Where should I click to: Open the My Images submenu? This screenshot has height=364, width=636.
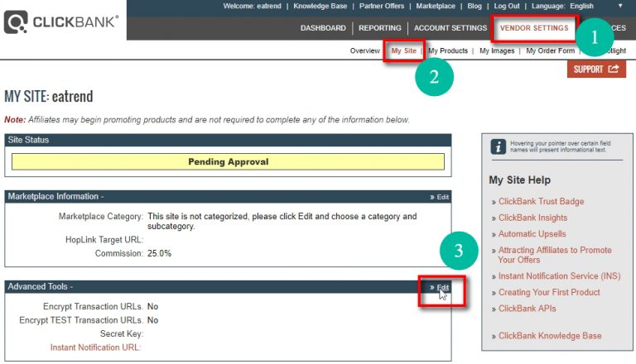point(499,51)
